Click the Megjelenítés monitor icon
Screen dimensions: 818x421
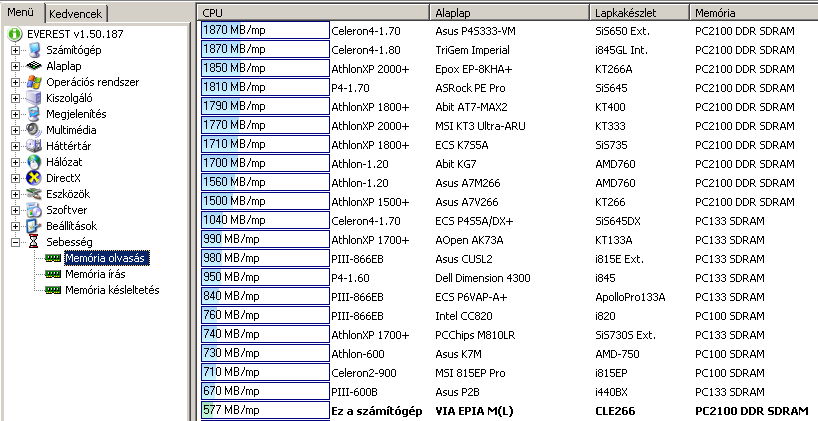click(x=34, y=114)
